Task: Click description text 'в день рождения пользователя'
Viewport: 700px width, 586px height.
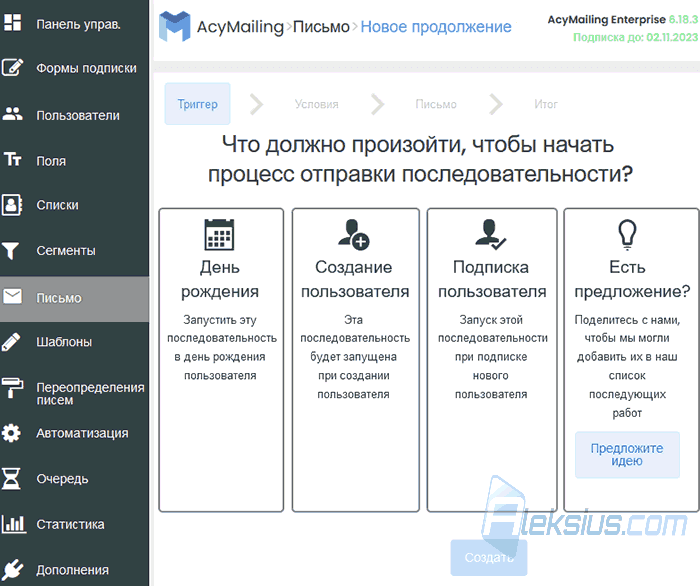Action: (220, 366)
